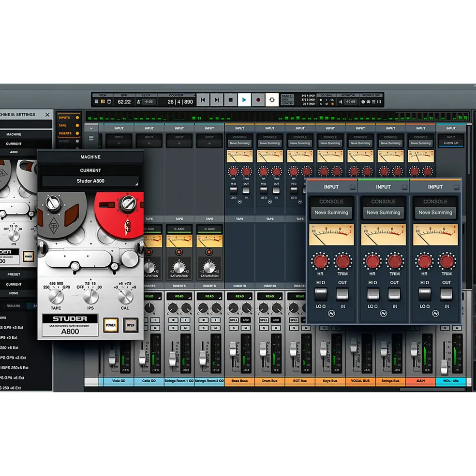Click the skip-to-end transport button
476x476 pixels.
[x=216, y=100]
